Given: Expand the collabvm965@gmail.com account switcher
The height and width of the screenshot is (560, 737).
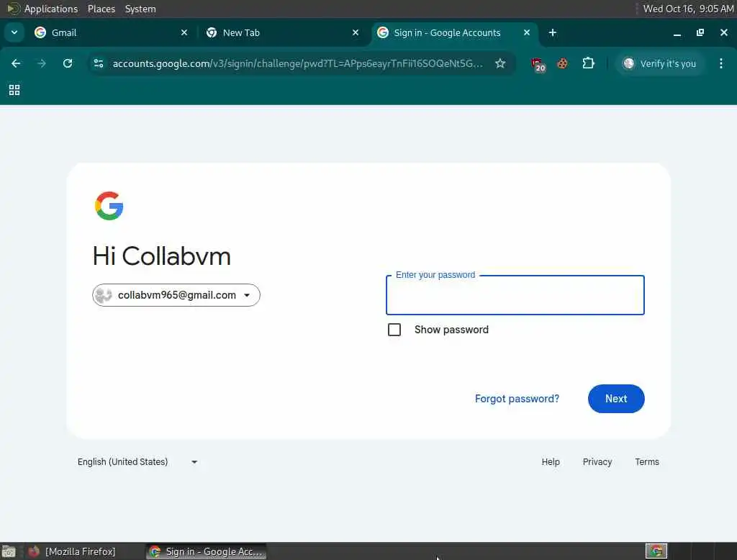Looking at the screenshot, I should click(x=176, y=295).
